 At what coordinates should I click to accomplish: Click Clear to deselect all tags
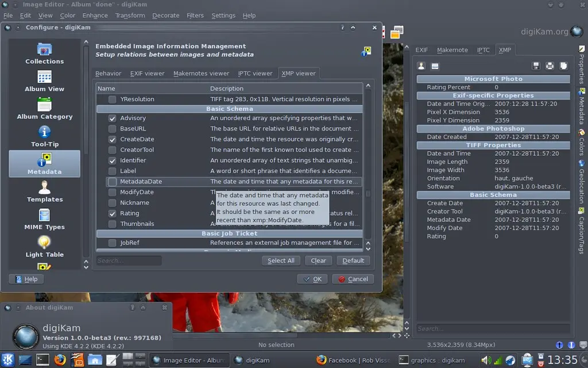click(318, 260)
